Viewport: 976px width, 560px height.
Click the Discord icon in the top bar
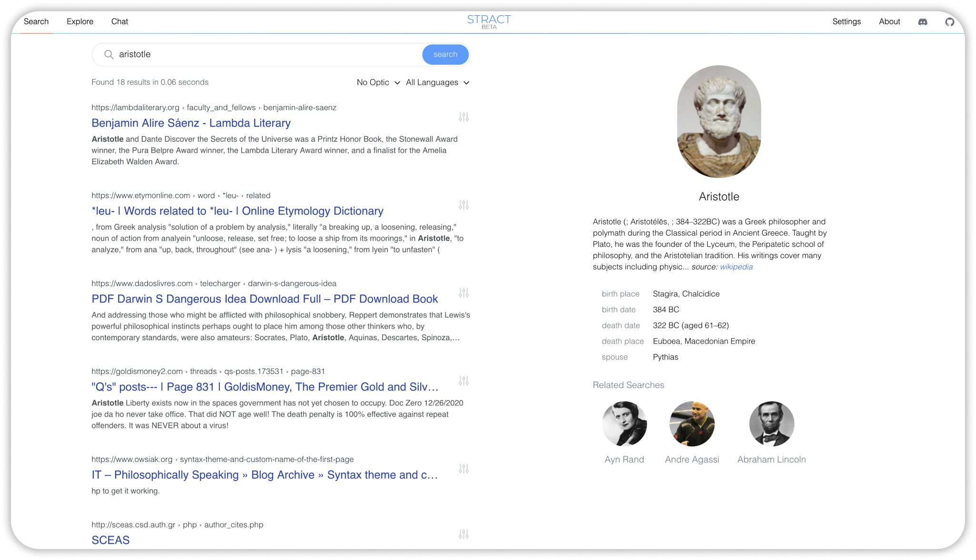point(922,22)
